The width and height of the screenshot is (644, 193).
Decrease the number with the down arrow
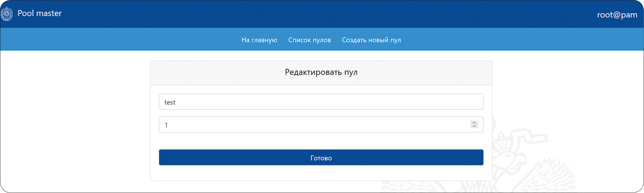pos(474,127)
